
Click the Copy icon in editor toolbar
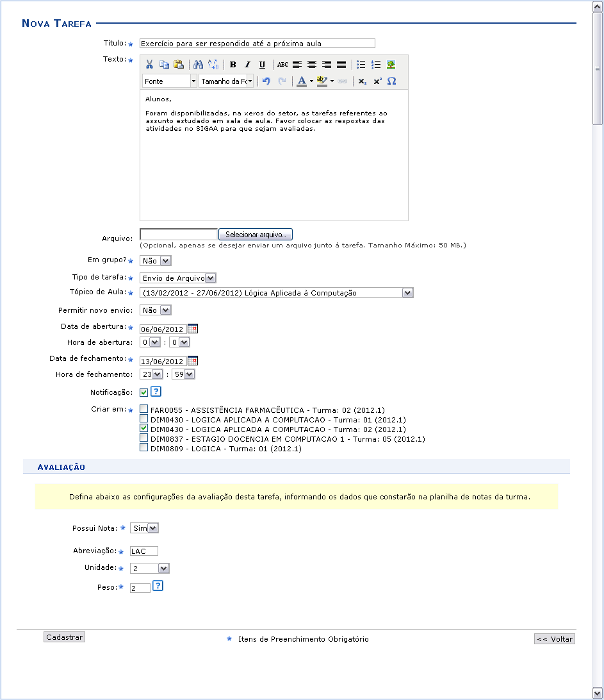(x=164, y=65)
